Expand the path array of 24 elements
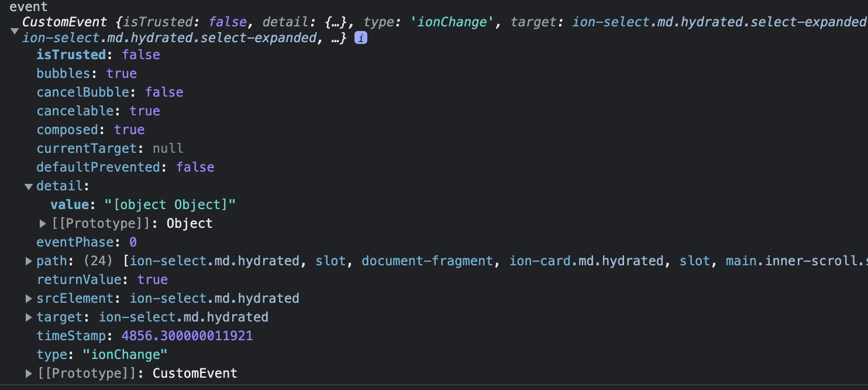 click(x=29, y=261)
